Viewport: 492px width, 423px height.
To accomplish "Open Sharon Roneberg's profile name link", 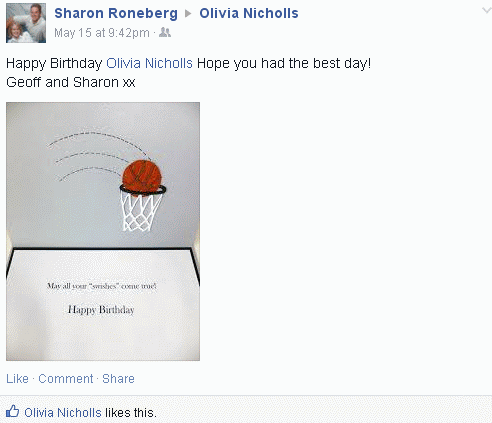I will [116, 13].
